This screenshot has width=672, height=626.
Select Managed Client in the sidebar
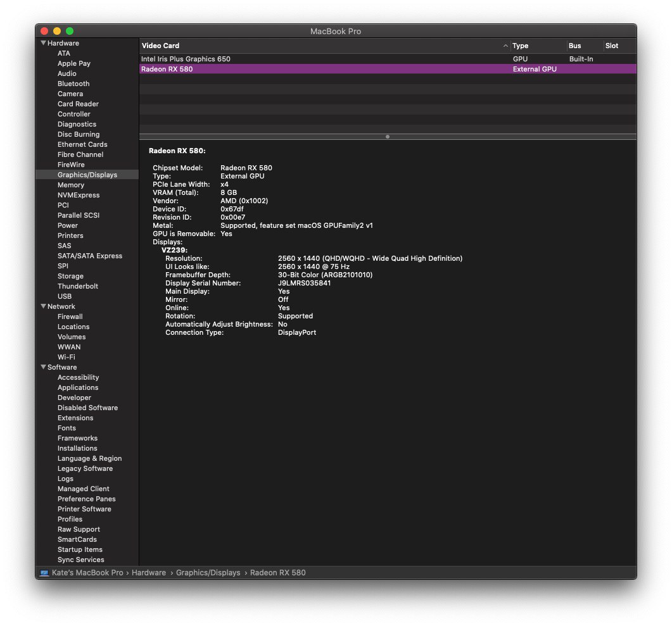click(83, 489)
